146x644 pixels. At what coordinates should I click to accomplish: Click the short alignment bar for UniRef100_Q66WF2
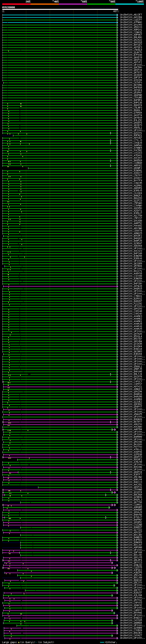coord(72,168)
